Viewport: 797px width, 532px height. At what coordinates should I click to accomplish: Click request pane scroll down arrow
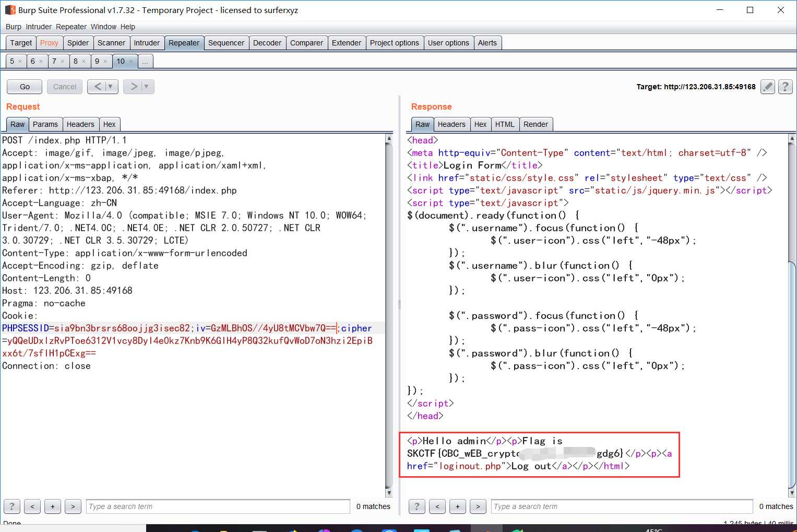(389, 493)
